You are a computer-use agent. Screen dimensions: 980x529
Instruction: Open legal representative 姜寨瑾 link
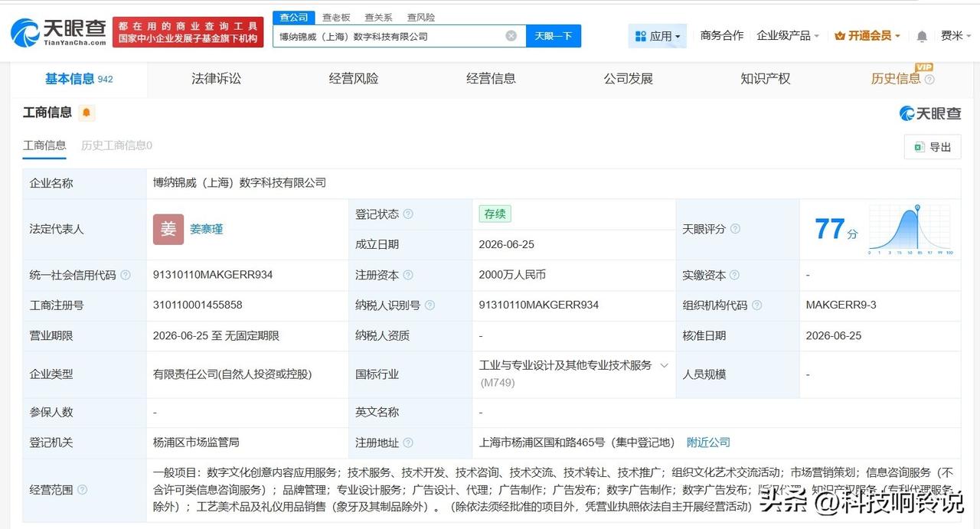(207, 229)
